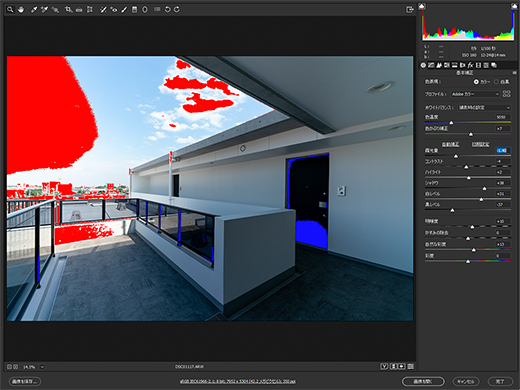
Task: Select the Hand tool
Action: click(21, 10)
